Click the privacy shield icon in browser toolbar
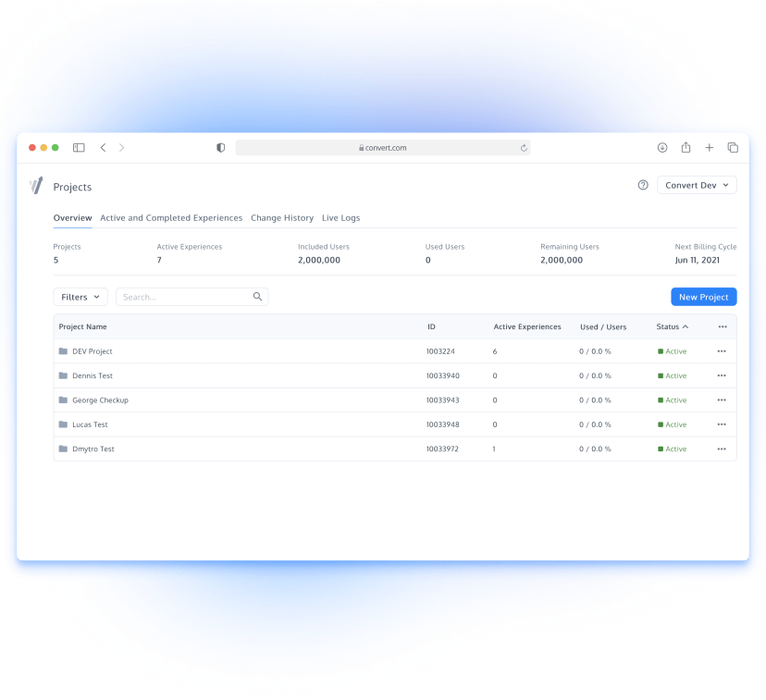 click(x=220, y=147)
